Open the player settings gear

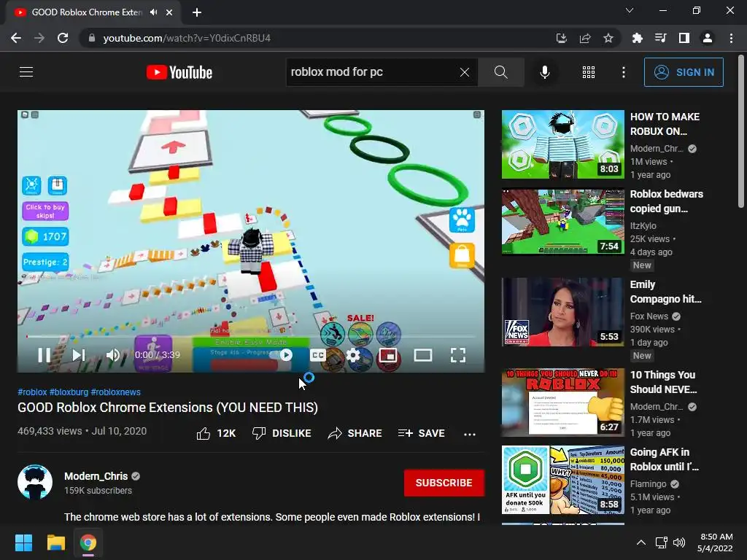click(x=353, y=355)
